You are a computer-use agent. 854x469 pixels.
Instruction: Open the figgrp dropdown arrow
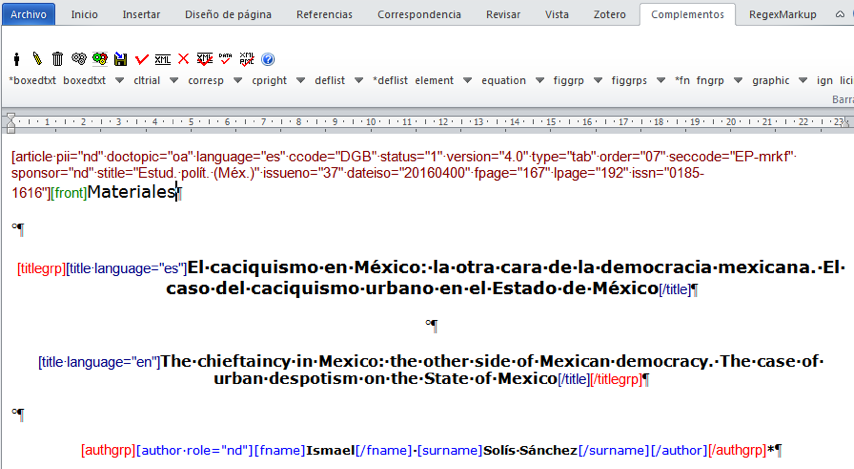[x=598, y=80]
